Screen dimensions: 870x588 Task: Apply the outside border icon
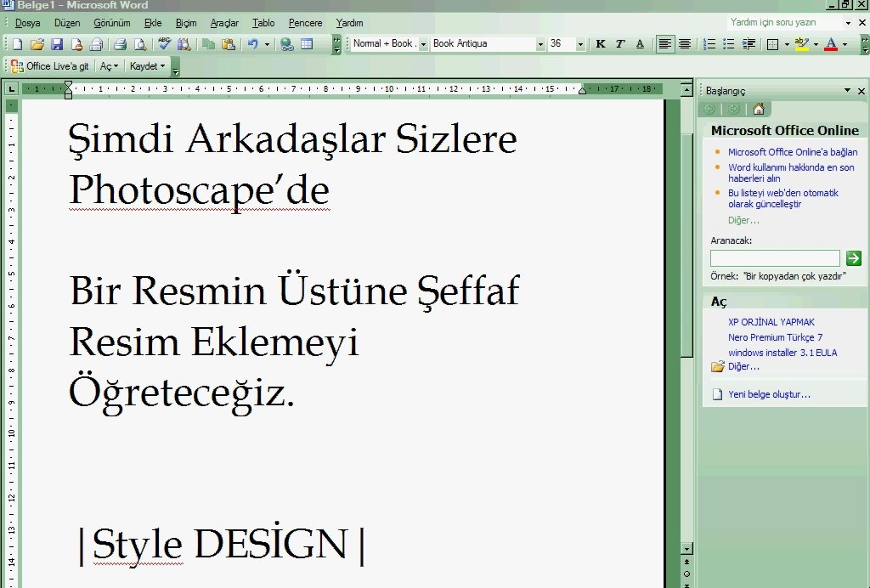[x=772, y=44]
